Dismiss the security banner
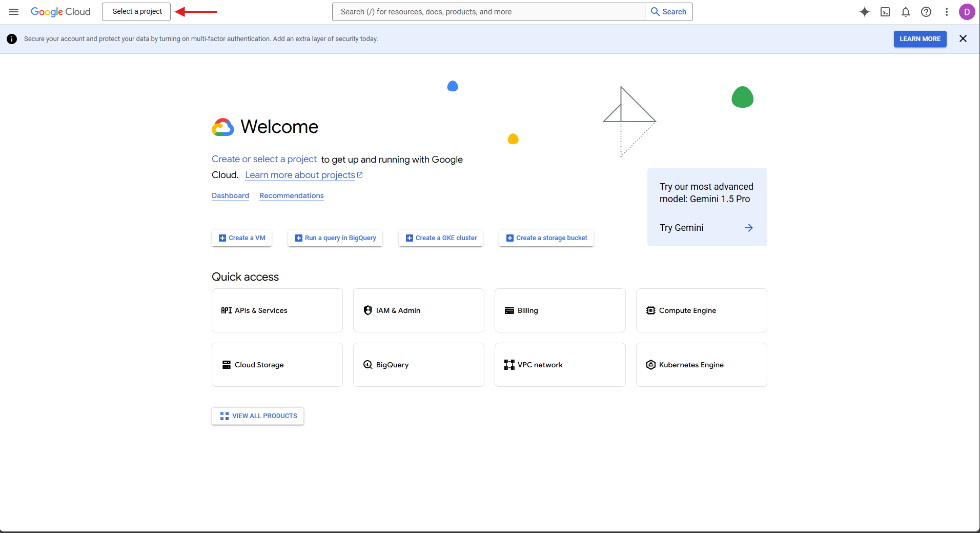 (x=963, y=39)
